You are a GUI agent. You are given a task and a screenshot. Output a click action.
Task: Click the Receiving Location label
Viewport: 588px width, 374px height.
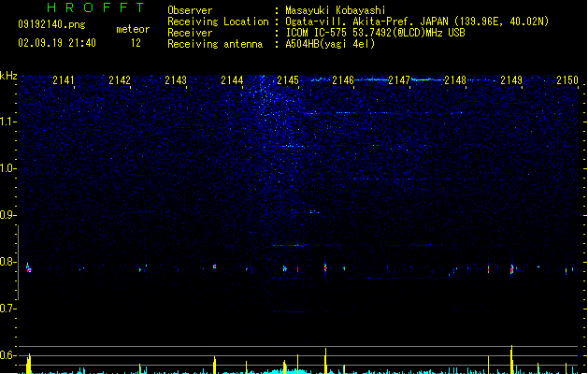pos(218,22)
